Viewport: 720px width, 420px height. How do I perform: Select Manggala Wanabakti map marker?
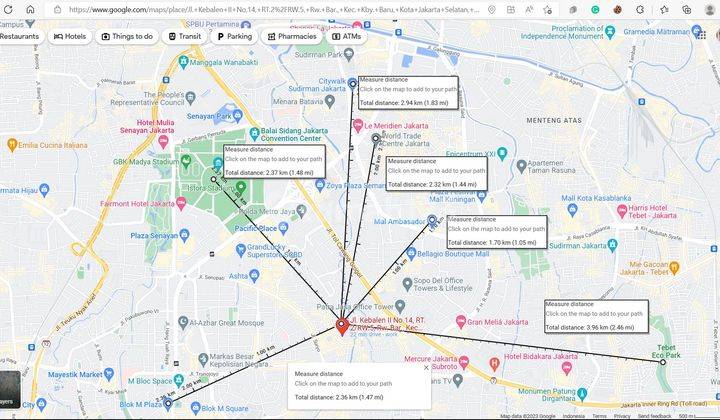coord(184,61)
